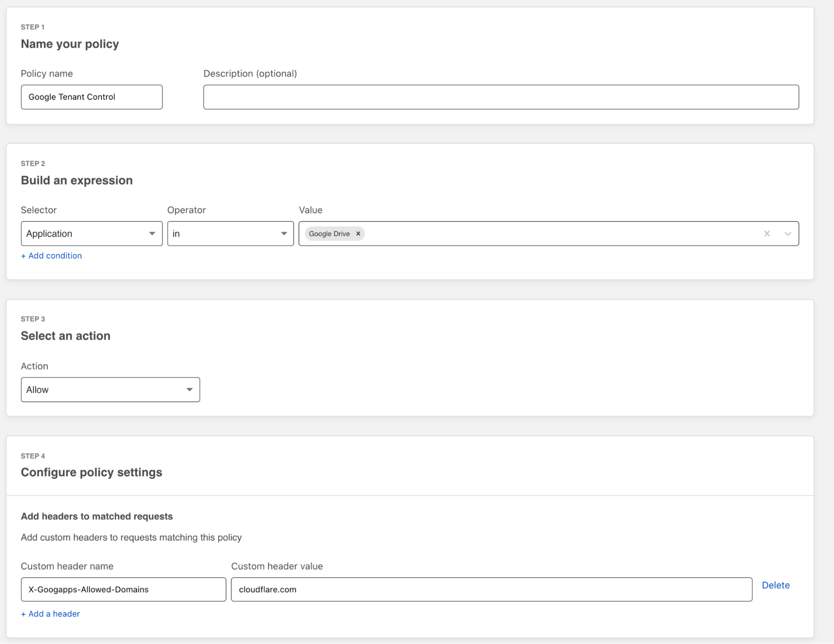Open the Selector dropdown showing Application

tap(92, 234)
